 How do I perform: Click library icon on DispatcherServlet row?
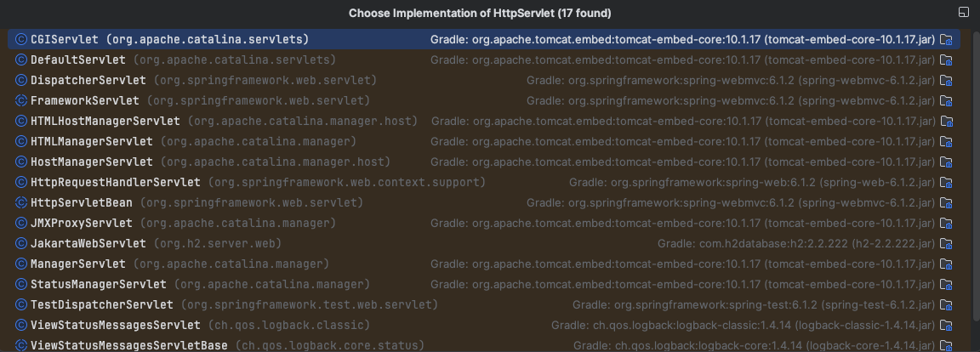pyautogui.click(x=946, y=81)
